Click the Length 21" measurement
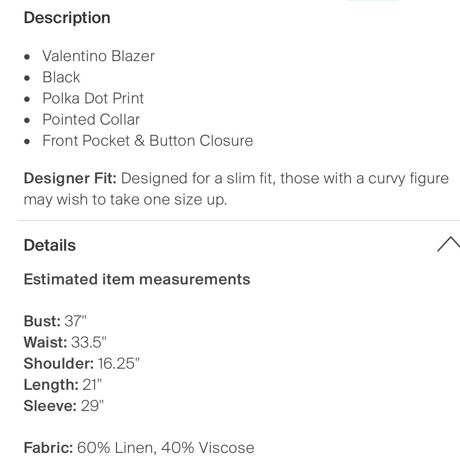The image size is (460, 476). click(x=63, y=385)
